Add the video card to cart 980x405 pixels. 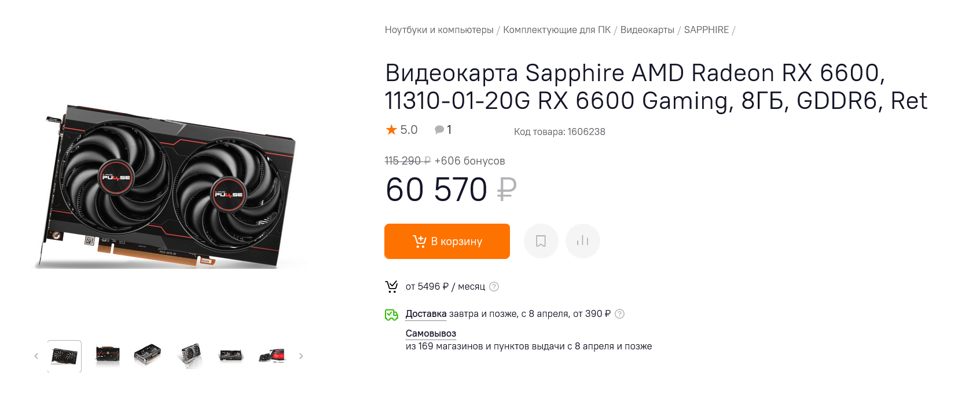(447, 241)
